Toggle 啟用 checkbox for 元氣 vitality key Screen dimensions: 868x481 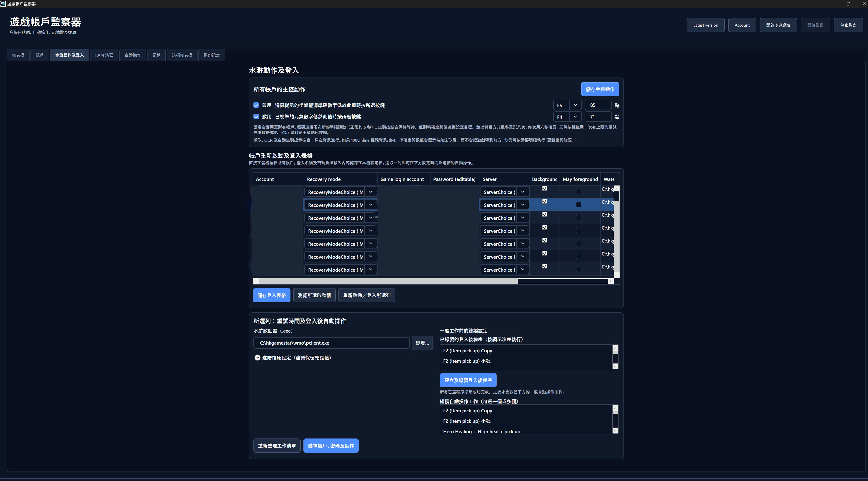(x=256, y=117)
